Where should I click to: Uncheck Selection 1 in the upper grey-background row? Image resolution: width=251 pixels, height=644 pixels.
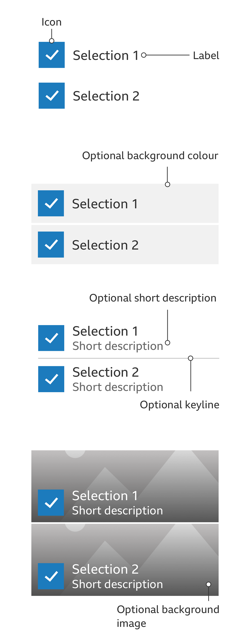pyautogui.click(x=51, y=203)
